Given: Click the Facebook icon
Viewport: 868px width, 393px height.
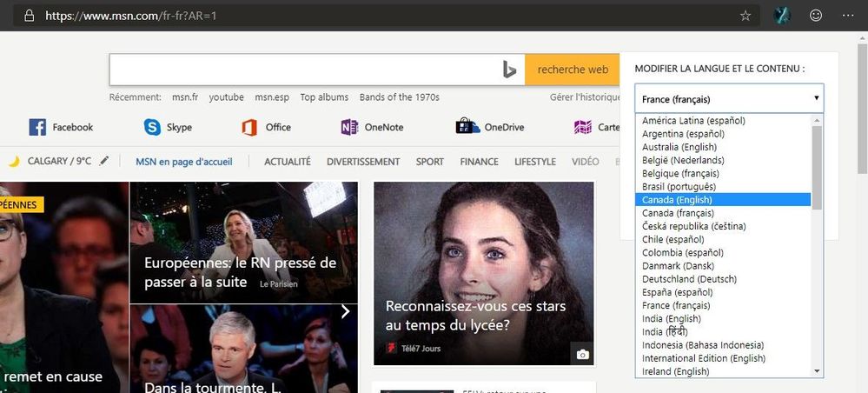Looking at the screenshot, I should pos(37,127).
